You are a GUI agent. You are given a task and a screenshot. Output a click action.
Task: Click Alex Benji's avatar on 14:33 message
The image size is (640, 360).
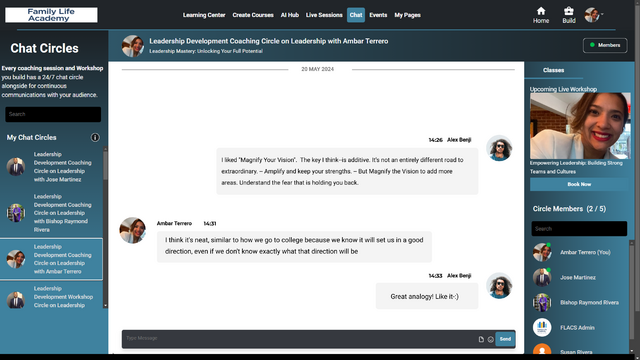coord(499,286)
